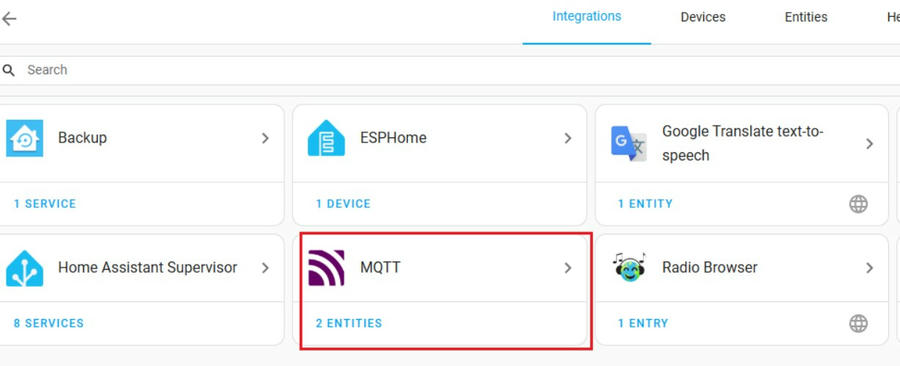Expand the Radio Browser chevron

(870, 268)
